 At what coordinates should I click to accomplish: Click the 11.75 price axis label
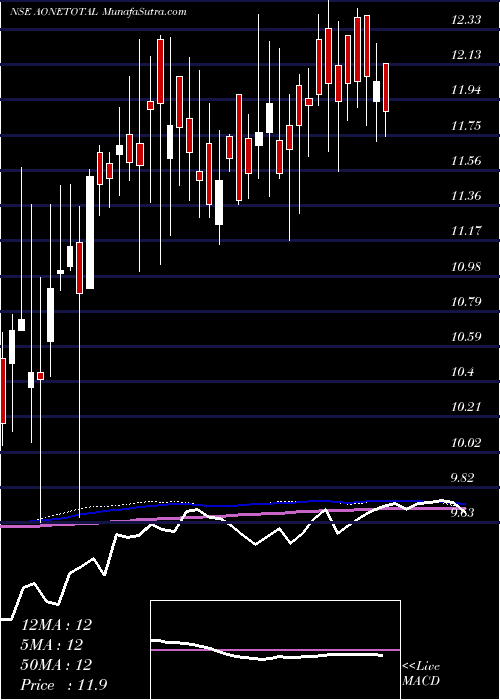coord(466,125)
